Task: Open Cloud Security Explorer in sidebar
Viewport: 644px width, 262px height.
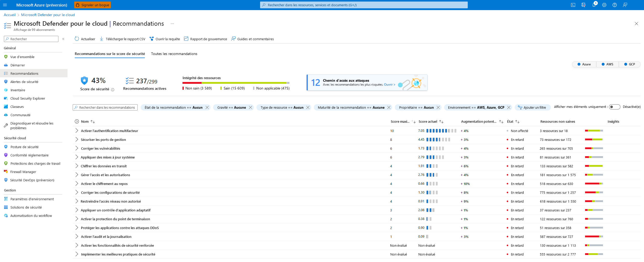Action: click(28, 98)
